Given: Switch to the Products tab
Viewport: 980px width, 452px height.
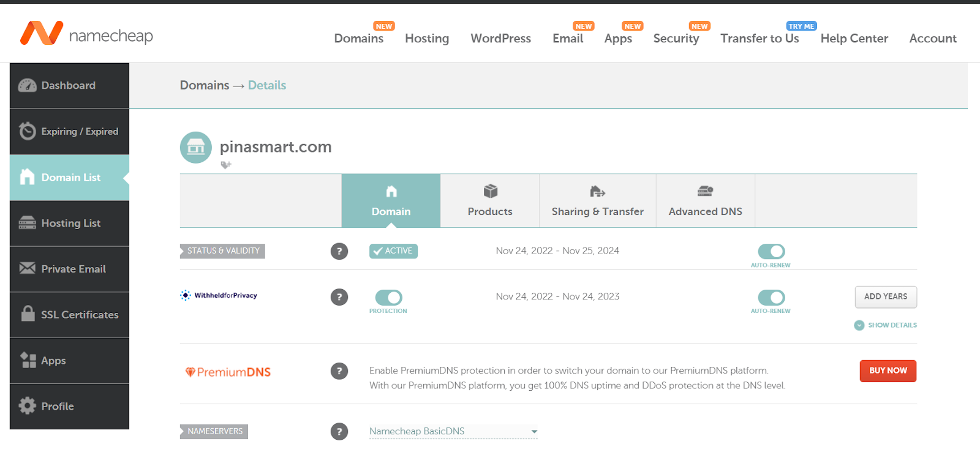Looking at the screenshot, I should 490,201.
